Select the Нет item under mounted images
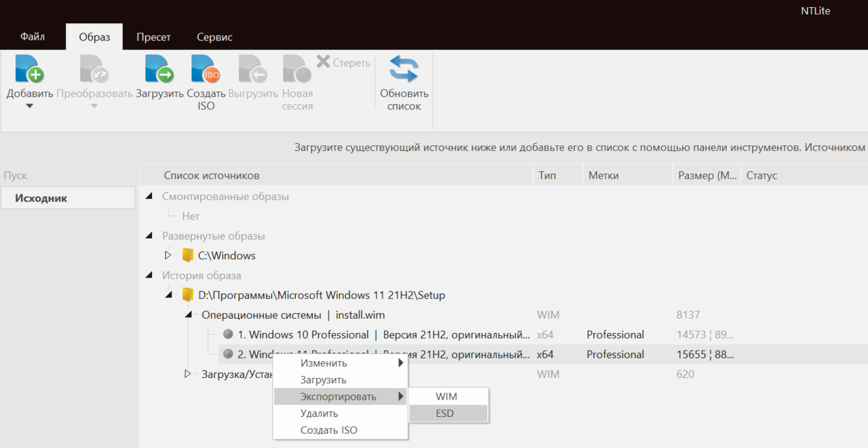This screenshot has width=868, height=448. pos(191,216)
